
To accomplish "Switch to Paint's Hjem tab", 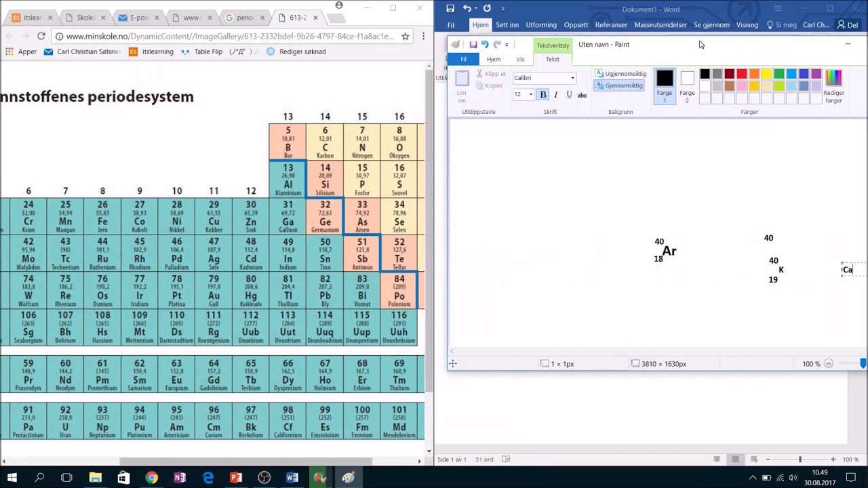I will (494, 60).
